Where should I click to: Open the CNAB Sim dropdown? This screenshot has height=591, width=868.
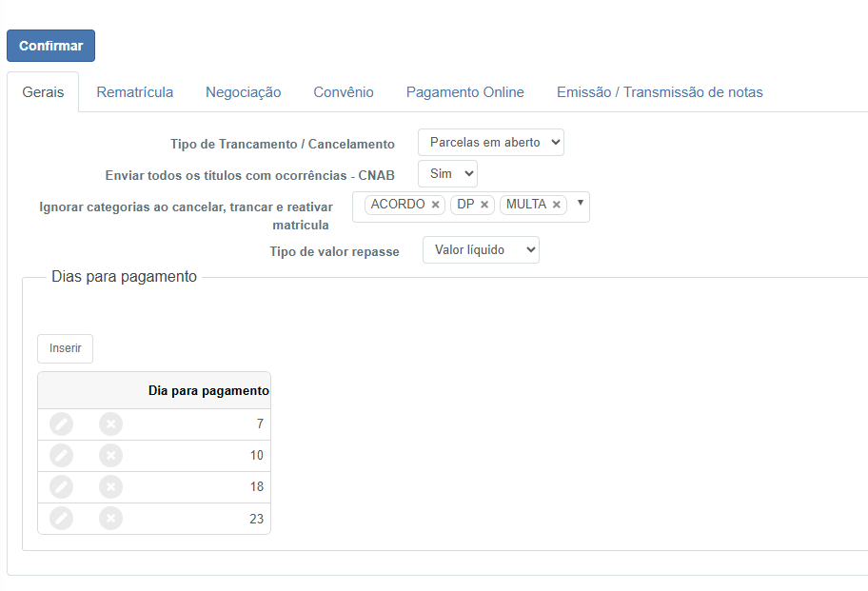coord(448,174)
